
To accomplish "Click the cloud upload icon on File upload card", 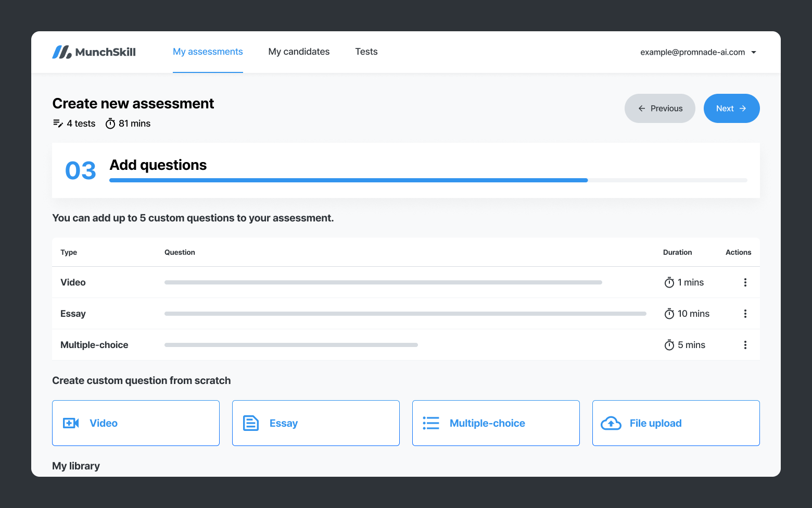I will 611,423.
